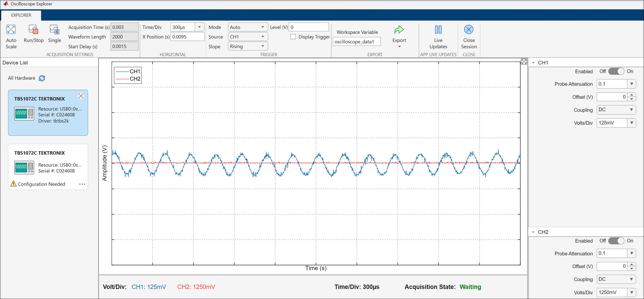Click the Start Delay field
The image size is (644, 299).
pyautogui.click(x=124, y=46)
